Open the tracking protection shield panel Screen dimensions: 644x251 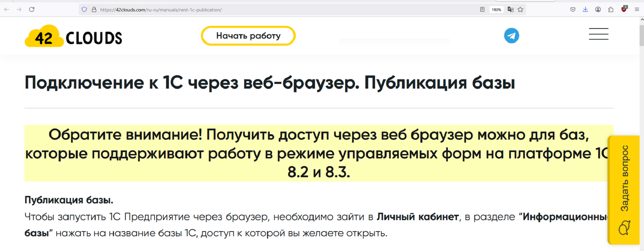click(x=85, y=10)
